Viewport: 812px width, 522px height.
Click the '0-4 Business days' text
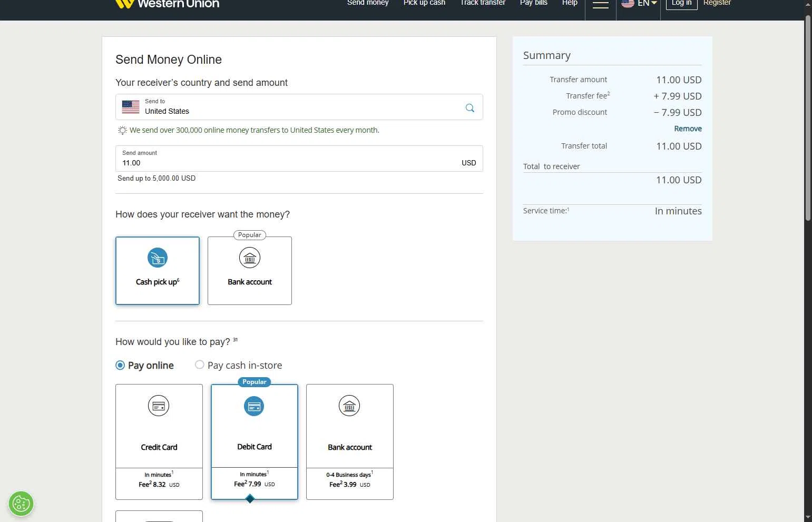(349, 475)
